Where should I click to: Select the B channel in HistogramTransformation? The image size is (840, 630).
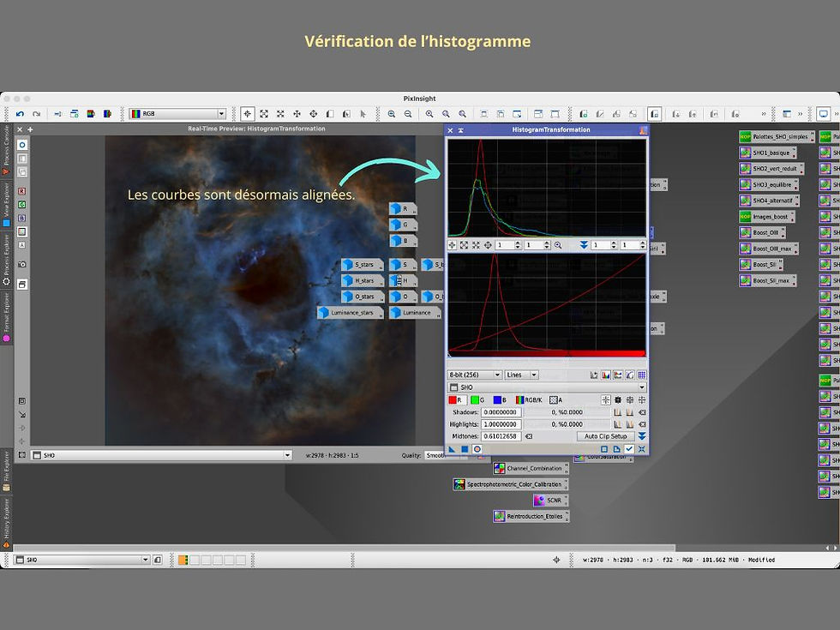500,399
